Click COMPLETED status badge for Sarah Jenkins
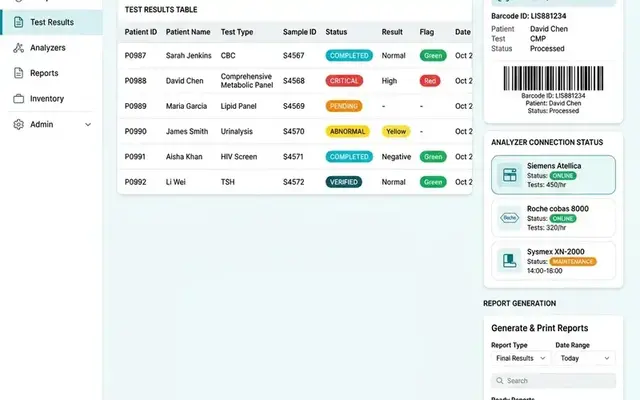 coord(349,56)
